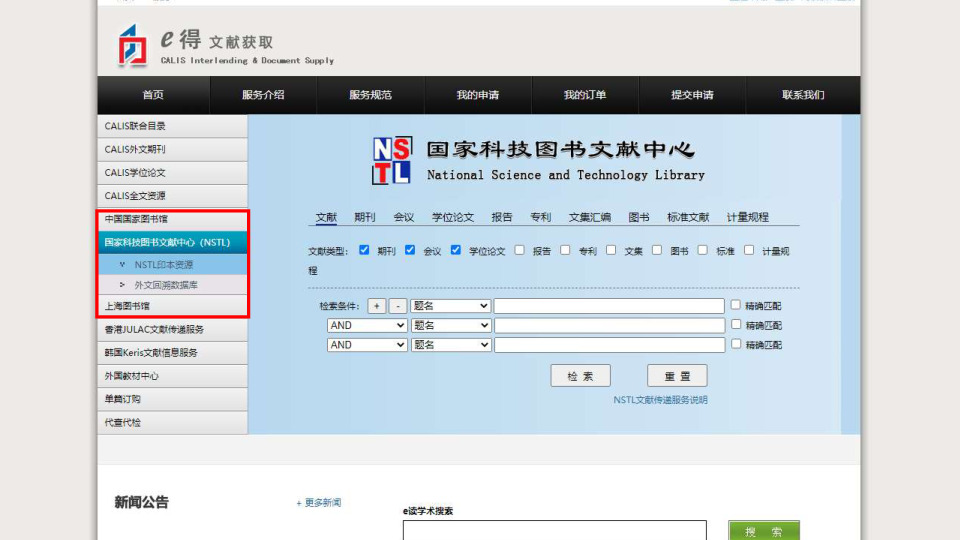Switch to the 文献 search tab
The height and width of the screenshot is (540, 960).
(326, 217)
